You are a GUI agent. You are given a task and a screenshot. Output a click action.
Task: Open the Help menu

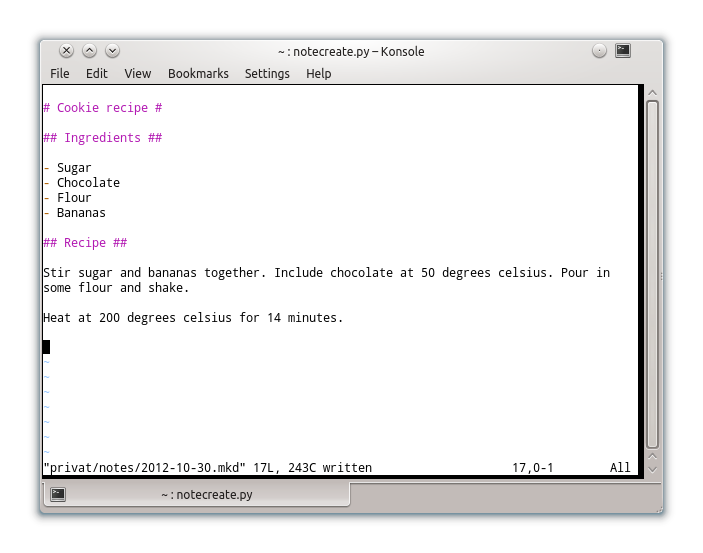click(319, 74)
